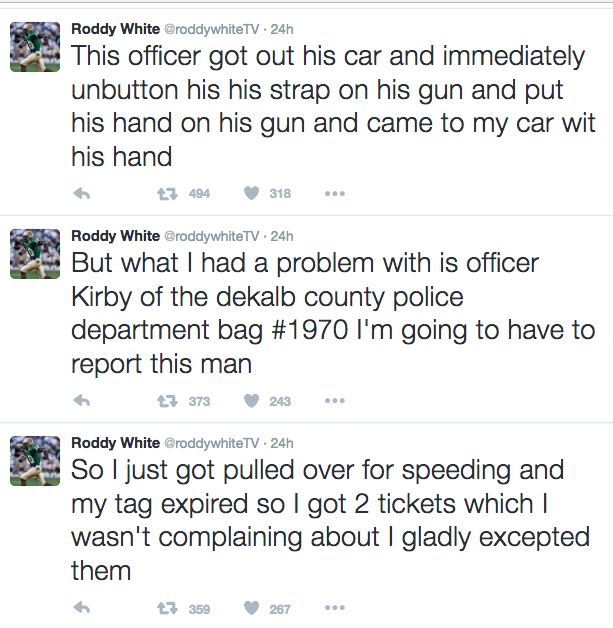The height and width of the screenshot is (628, 613).
Task: Retweet the tweet with 373 retweets
Action: tap(167, 401)
